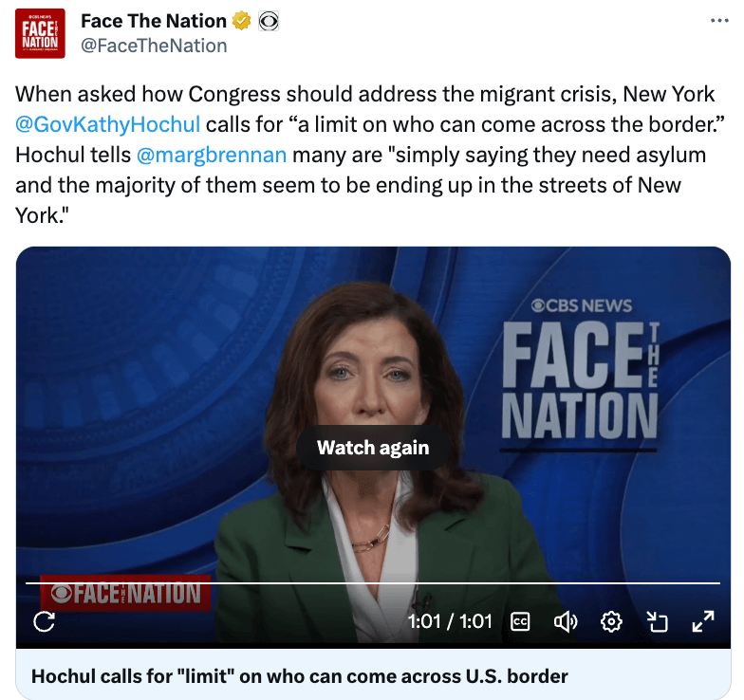
Task: Click the replay video icon
Action: point(44,621)
